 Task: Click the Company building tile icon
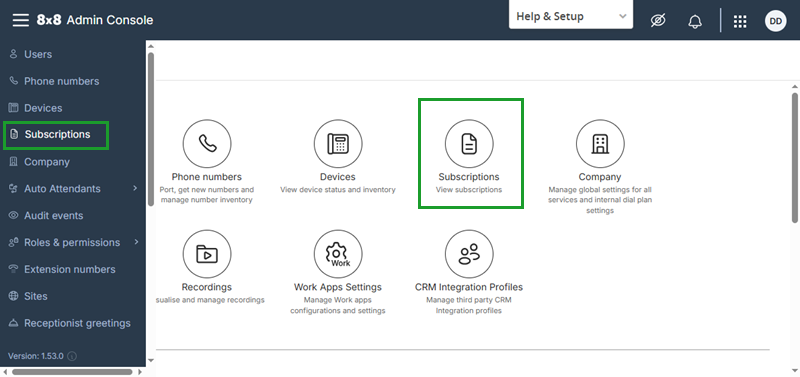coord(601,144)
